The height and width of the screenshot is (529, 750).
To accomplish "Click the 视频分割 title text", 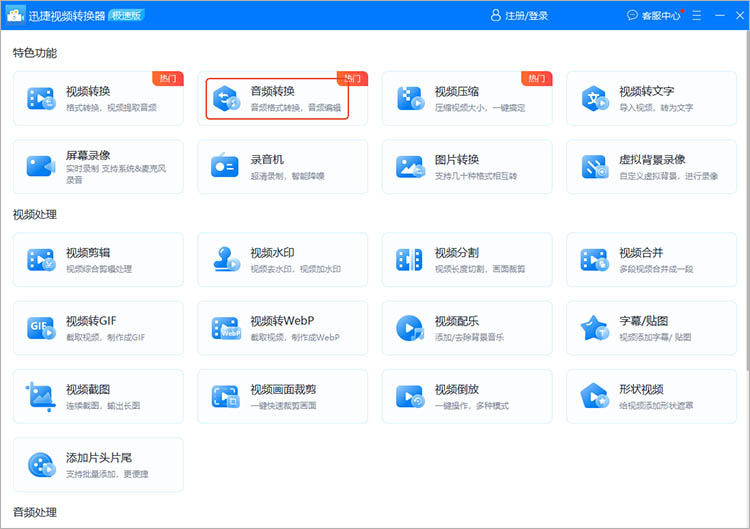I will [457, 253].
